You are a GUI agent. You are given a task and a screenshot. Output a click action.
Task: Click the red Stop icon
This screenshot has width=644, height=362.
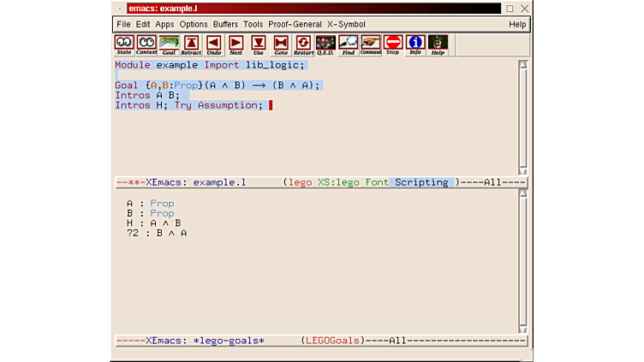tap(393, 45)
